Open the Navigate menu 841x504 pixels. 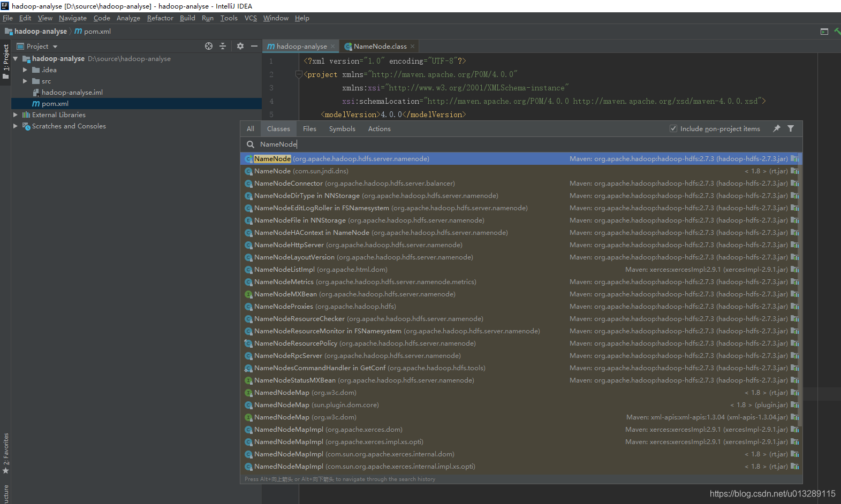tap(73, 18)
